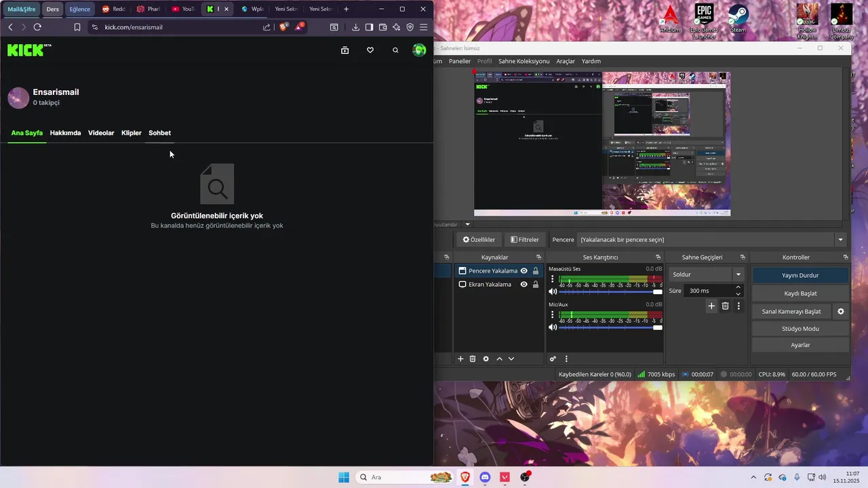Bookmark the current page in Brave

pyautogui.click(x=77, y=27)
